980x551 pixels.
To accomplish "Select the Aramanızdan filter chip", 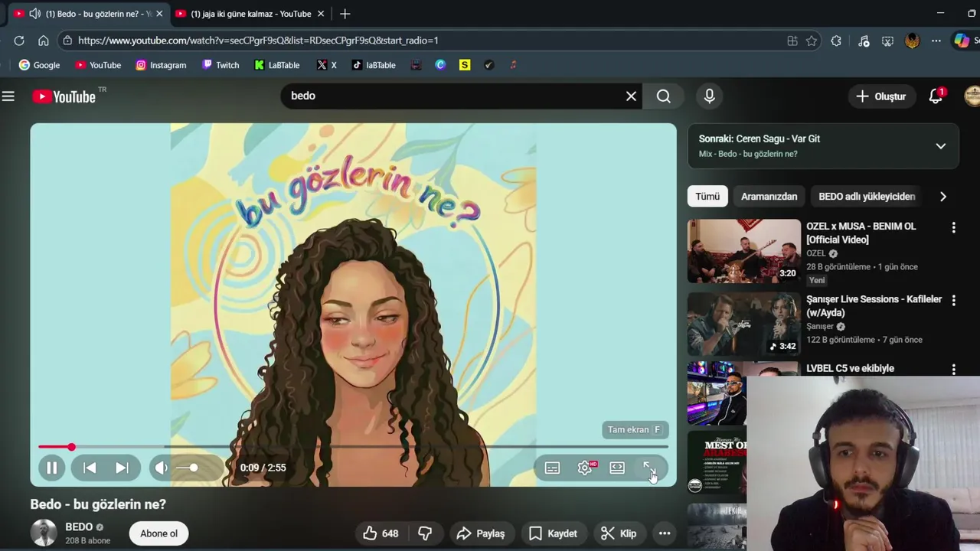I will click(769, 197).
